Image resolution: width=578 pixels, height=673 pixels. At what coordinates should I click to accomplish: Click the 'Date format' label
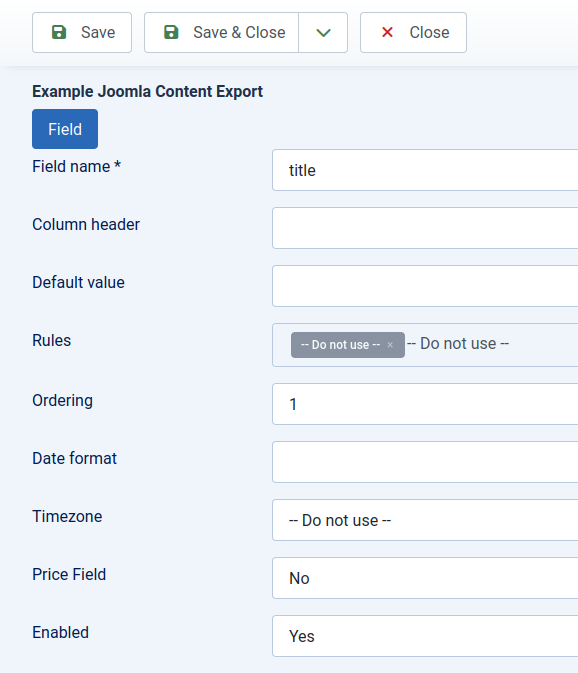pos(74,458)
